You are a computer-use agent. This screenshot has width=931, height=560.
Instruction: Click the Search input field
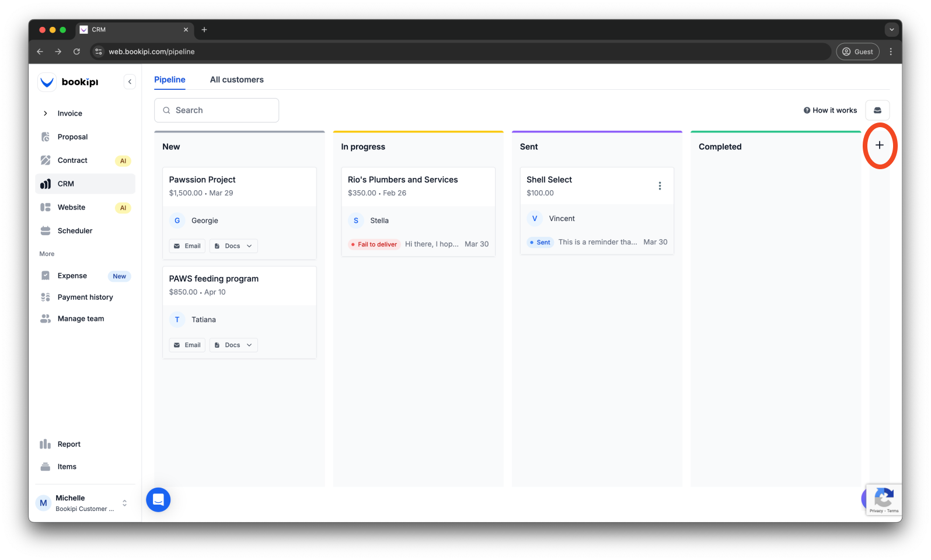[217, 110]
